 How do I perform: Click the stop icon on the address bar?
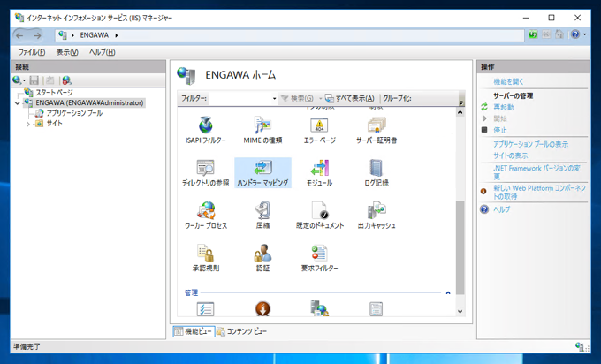click(x=546, y=34)
